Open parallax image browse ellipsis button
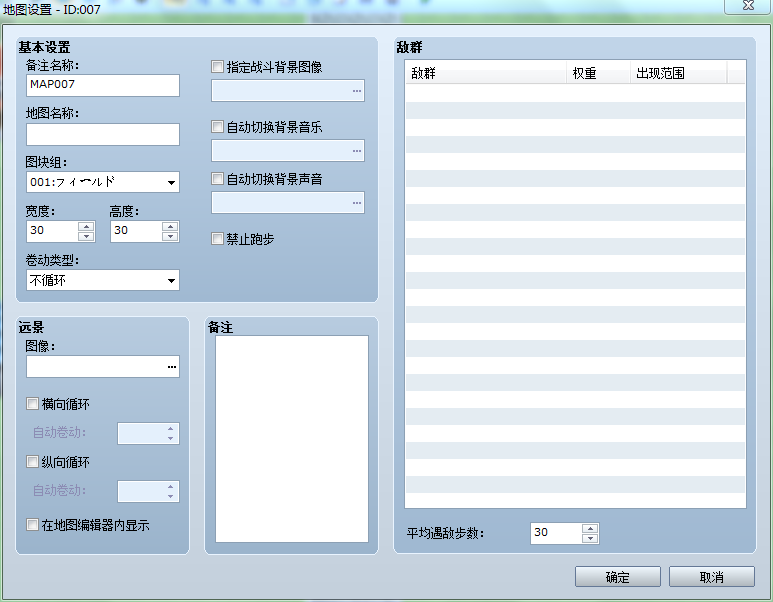773x602 pixels. click(x=172, y=367)
